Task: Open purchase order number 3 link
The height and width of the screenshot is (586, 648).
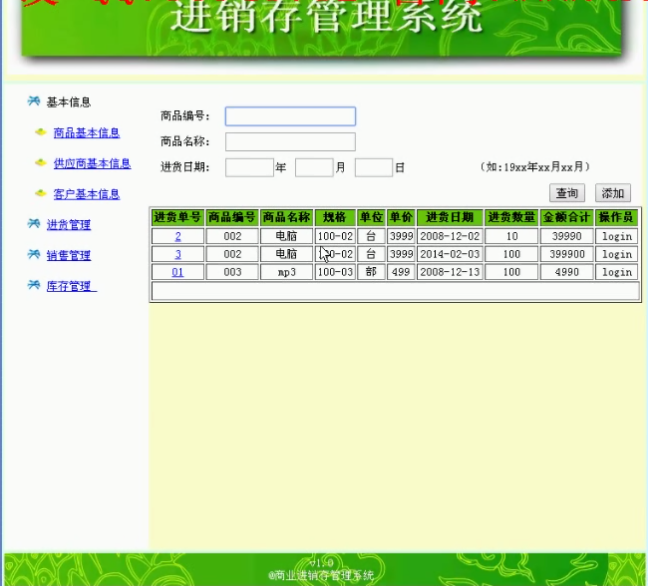Action: [x=178, y=254]
